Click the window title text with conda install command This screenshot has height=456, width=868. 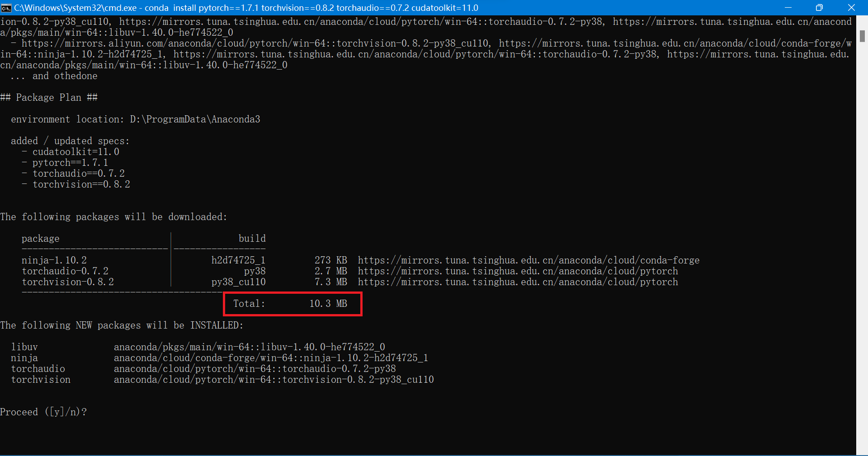(246, 8)
